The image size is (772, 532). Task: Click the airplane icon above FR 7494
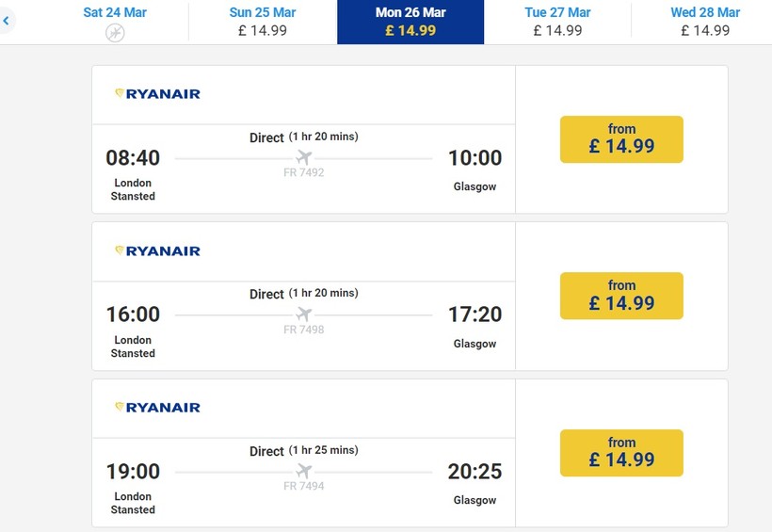(x=303, y=471)
